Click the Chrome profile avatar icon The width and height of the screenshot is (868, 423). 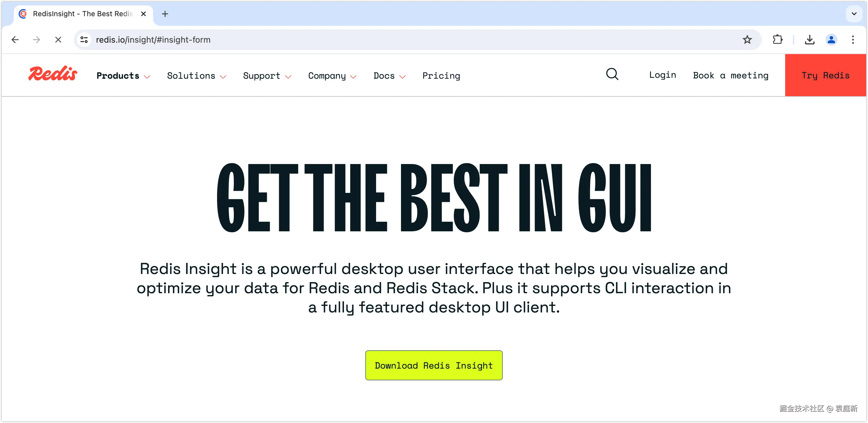(x=831, y=40)
